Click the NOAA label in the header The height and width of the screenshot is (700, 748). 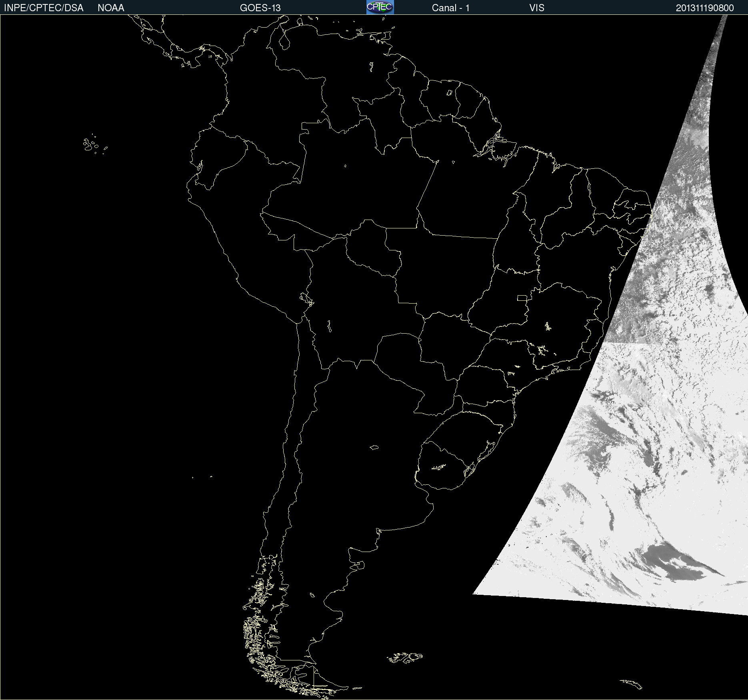111,8
